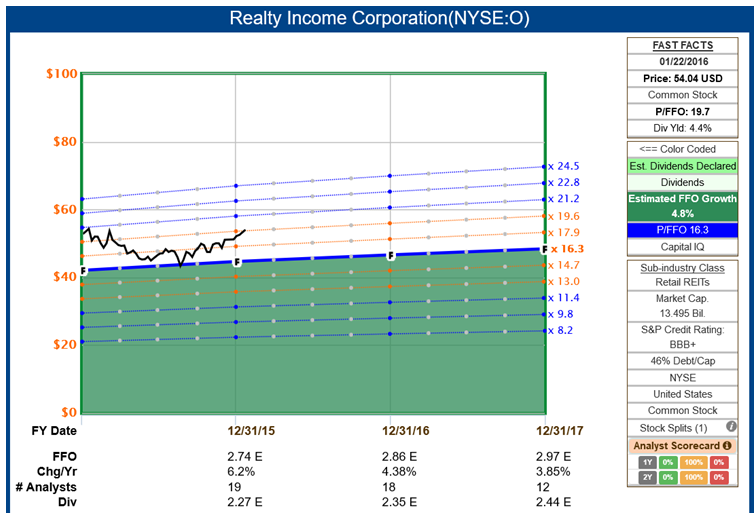Image resolution: width=756 pixels, height=520 pixels.
Task: Select the x 8.2 multiple line label
Action: point(564,330)
